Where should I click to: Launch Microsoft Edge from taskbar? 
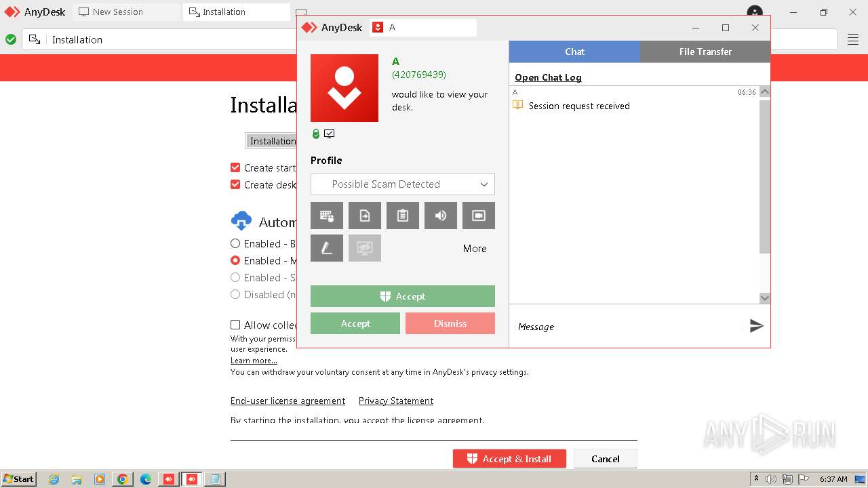(146, 479)
